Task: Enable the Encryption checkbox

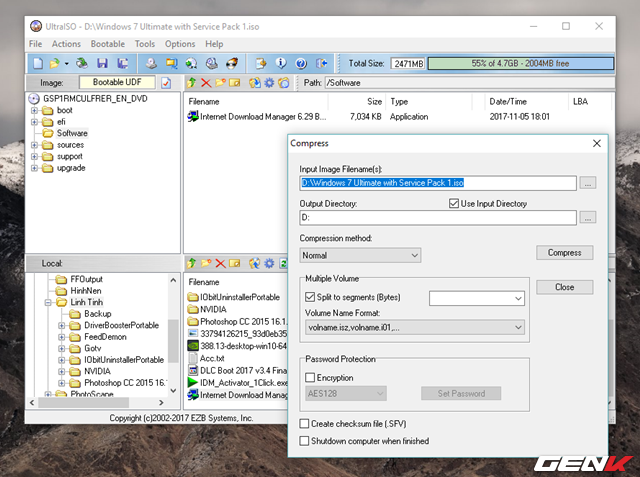Action: coord(310,377)
